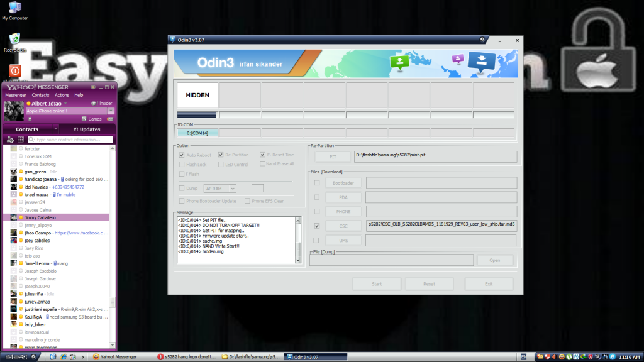Screen dimensions: 644x362
Task: Click the mobile phone icon under status message
Action: tap(30, 119)
